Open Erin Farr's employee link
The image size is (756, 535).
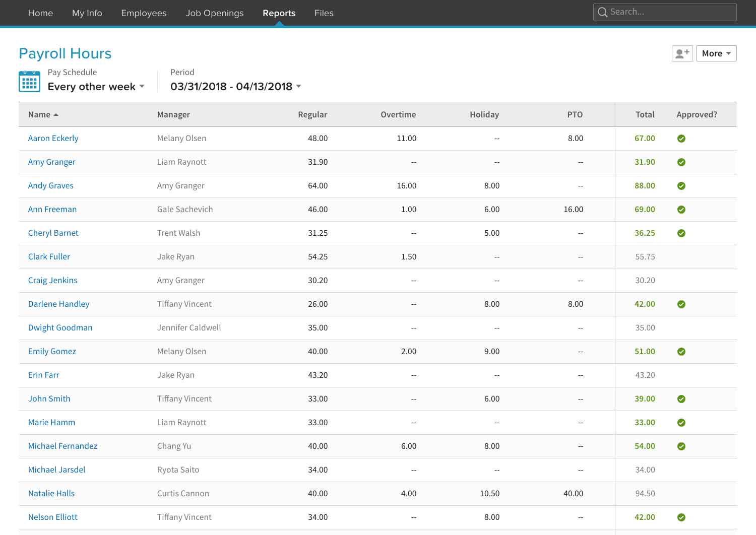click(x=44, y=375)
